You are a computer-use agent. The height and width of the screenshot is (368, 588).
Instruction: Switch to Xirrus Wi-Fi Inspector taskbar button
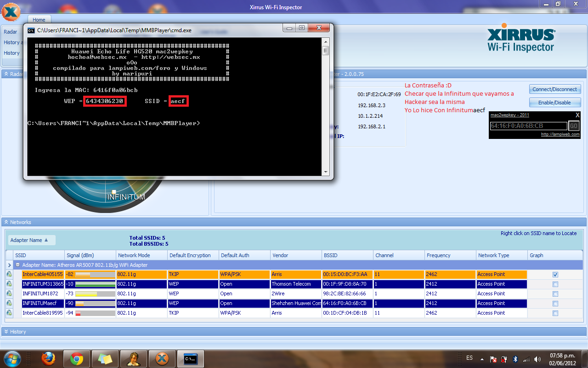point(162,359)
